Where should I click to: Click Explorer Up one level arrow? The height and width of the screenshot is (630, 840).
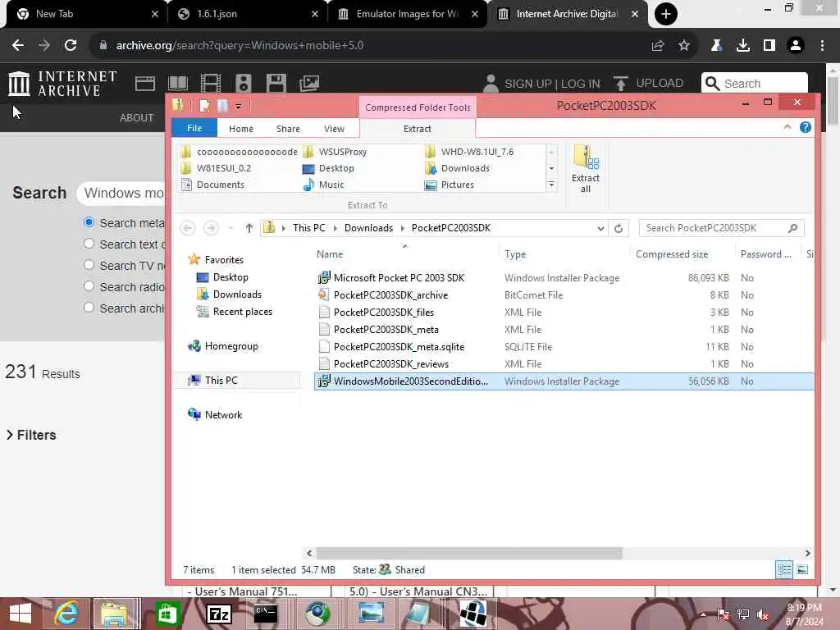tap(249, 228)
